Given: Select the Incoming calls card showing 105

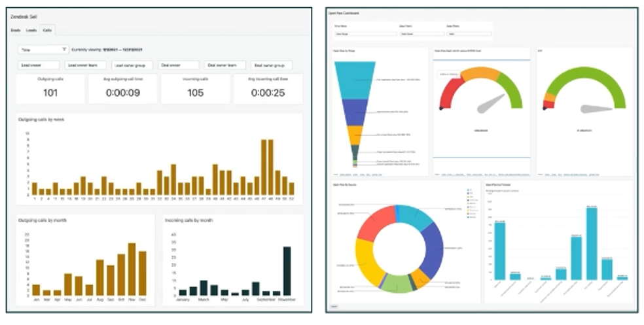Looking at the screenshot, I should (195, 89).
